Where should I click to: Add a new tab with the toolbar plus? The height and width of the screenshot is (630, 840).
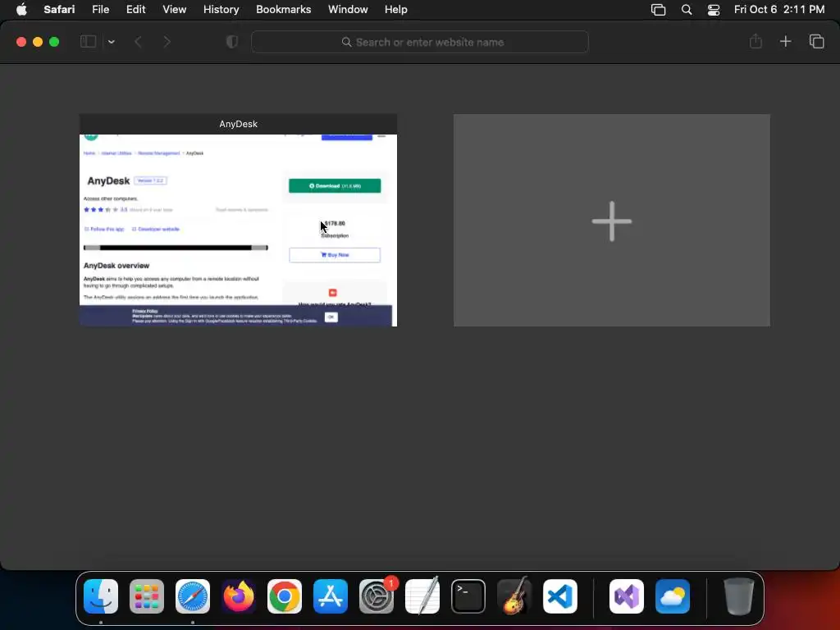(x=785, y=41)
